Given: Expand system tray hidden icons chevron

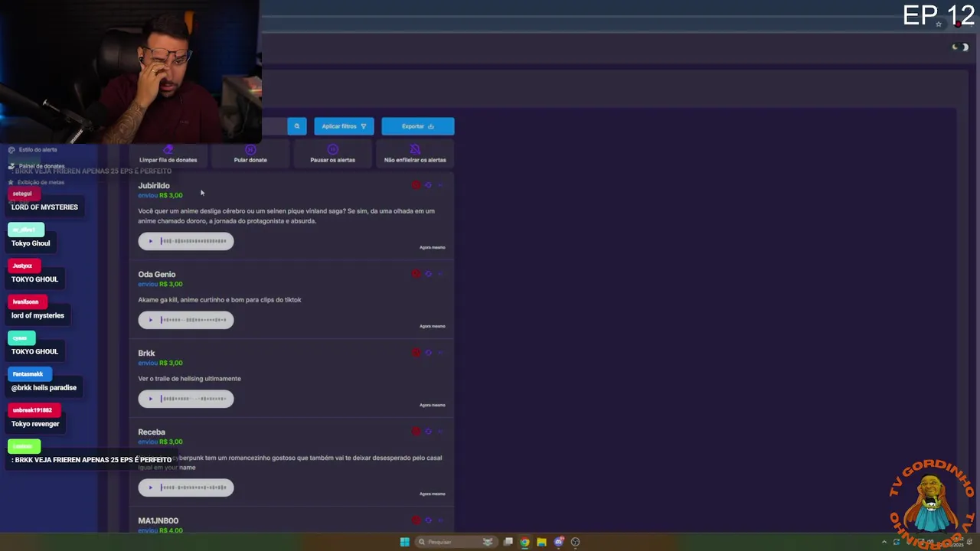Looking at the screenshot, I should 884,542.
